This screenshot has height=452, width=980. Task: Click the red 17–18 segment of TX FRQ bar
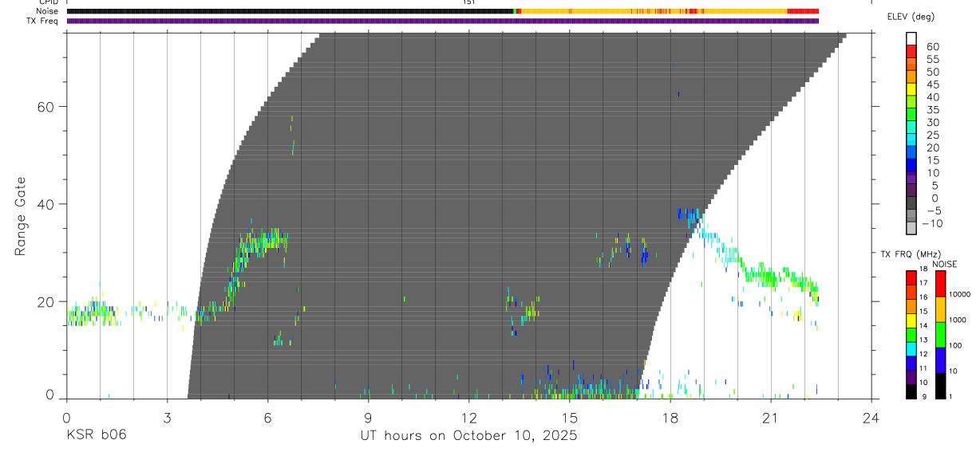pyautogui.click(x=911, y=277)
